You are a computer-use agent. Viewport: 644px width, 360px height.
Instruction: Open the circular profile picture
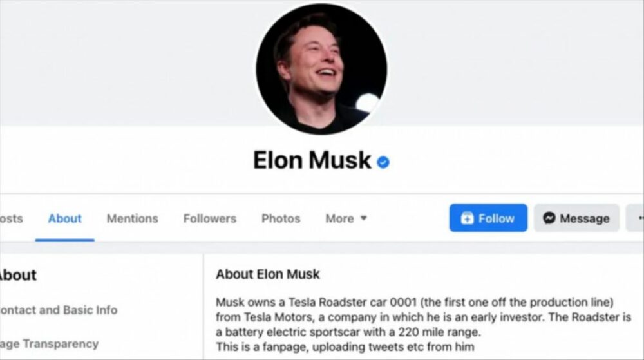pyautogui.click(x=321, y=69)
